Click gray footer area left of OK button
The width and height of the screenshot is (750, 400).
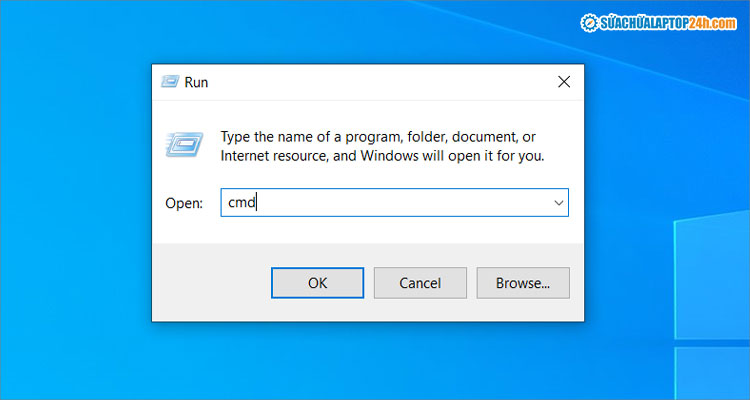click(x=210, y=283)
